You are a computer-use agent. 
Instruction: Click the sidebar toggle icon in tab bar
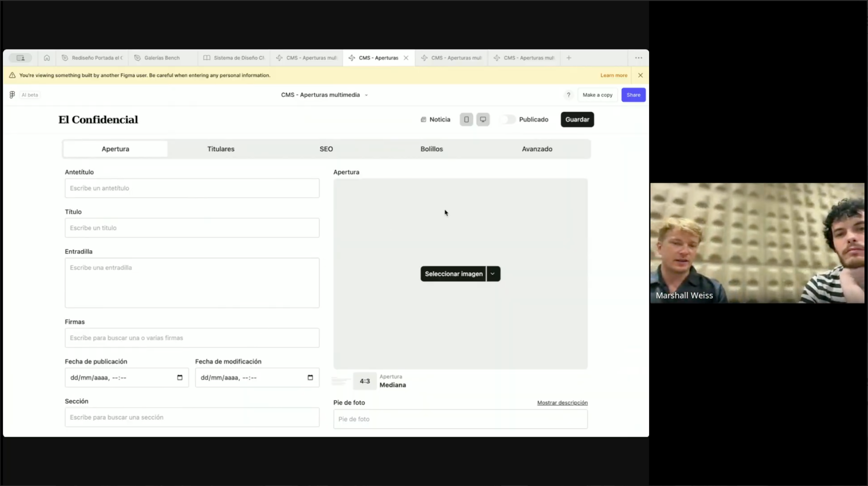[21, 58]
